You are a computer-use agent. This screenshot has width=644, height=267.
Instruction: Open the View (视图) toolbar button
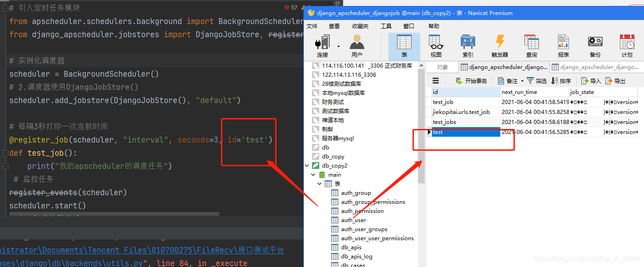click(436, 46)
